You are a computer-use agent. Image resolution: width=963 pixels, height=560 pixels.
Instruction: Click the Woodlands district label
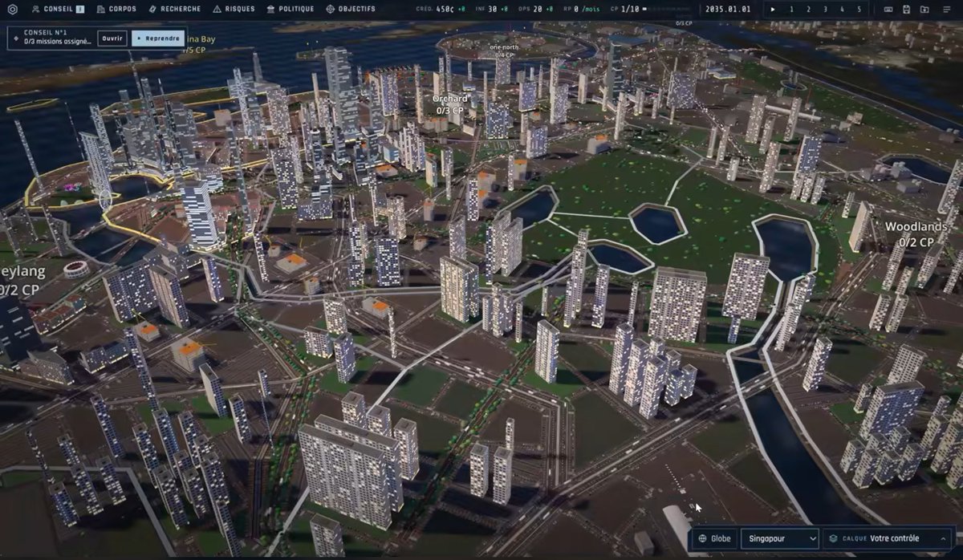(x=915, y=227)
